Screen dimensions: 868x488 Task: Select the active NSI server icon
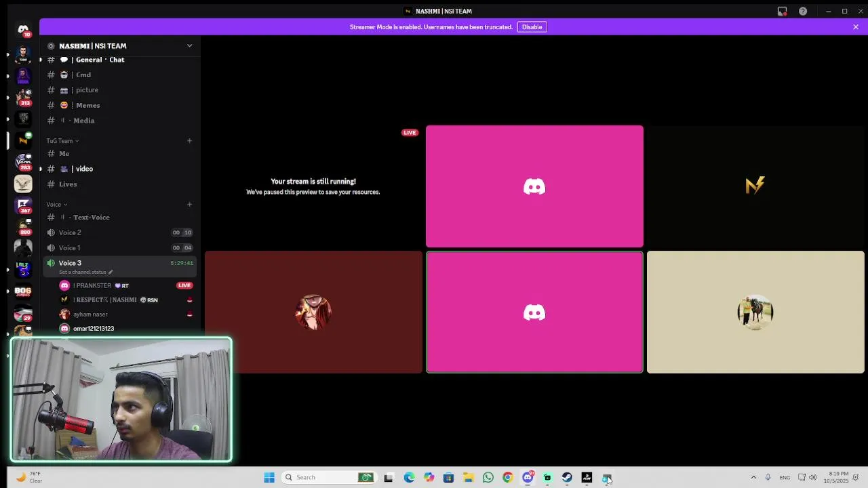23,140
